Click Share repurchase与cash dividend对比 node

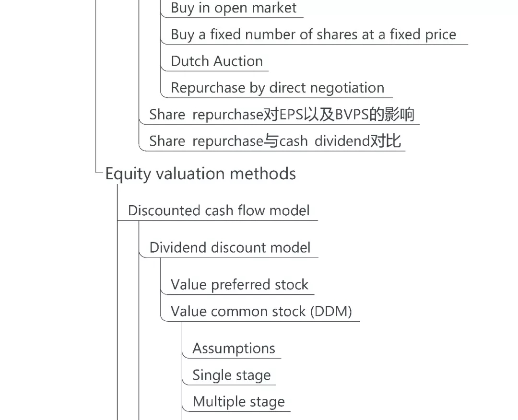pos(275,141)
